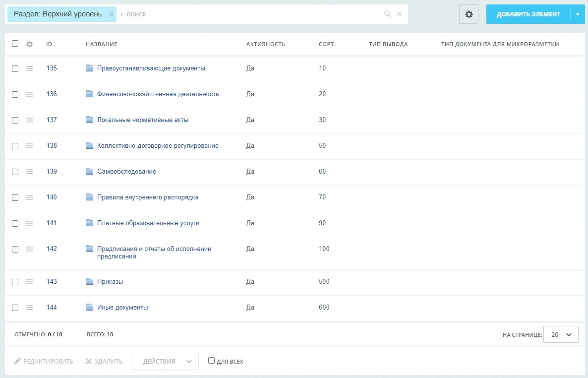The height and width of the screenshot is (378, 588).
Task: Clear search with the X icon
Action: coord(400,14)
